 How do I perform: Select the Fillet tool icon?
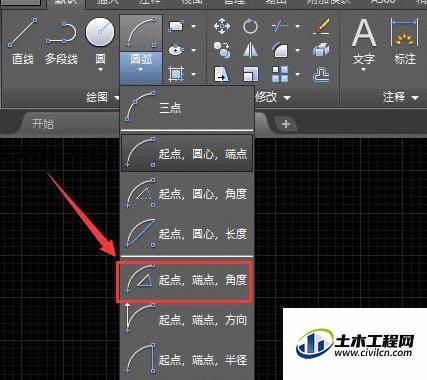[x=280, y=50]
